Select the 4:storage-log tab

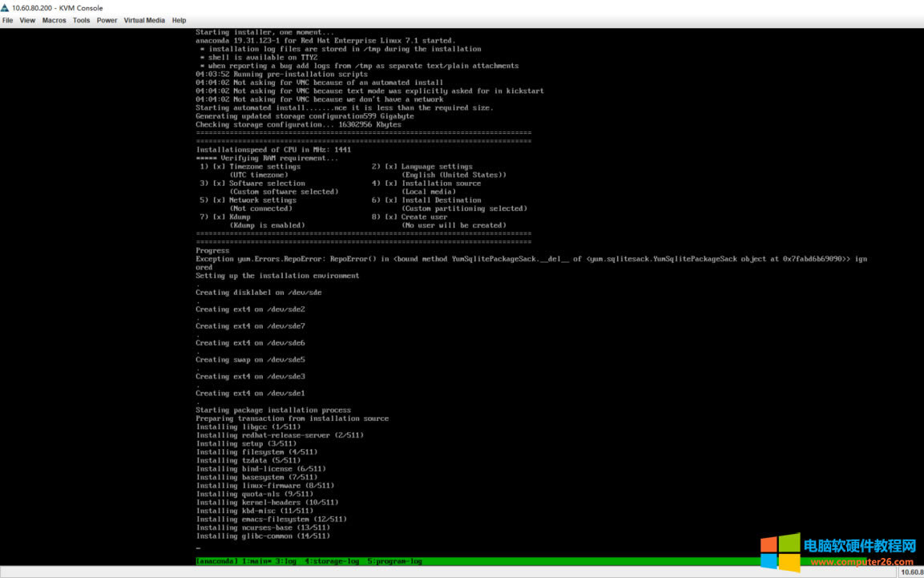(x=333, y=561)
